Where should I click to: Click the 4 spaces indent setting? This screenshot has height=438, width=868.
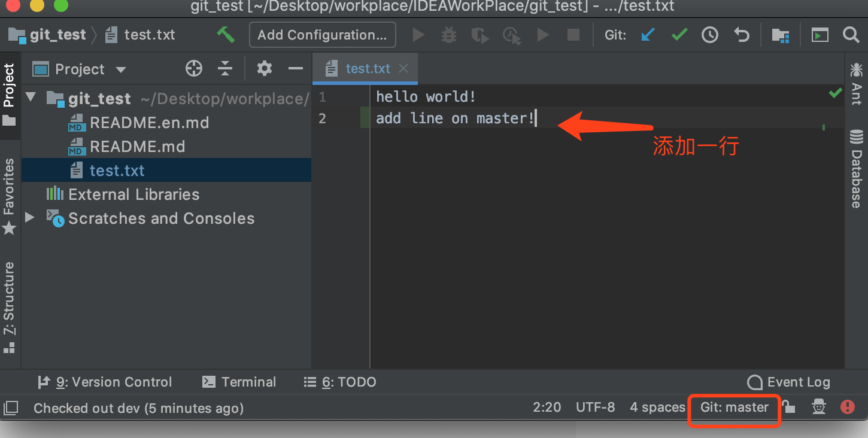[657, 407]
